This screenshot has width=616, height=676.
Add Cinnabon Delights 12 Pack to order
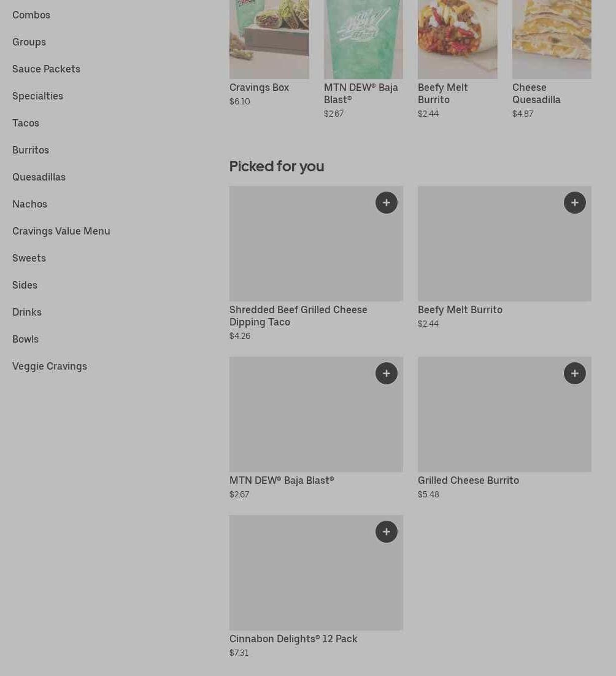[386, 532]
